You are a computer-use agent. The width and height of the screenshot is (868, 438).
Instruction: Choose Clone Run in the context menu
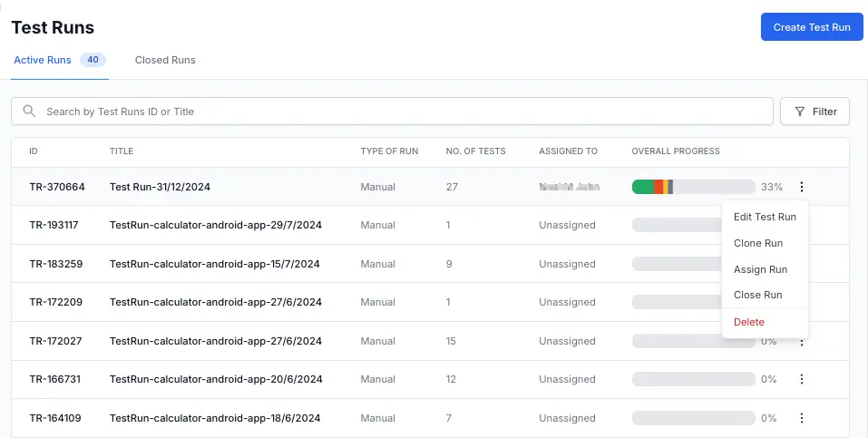point(757,243)
